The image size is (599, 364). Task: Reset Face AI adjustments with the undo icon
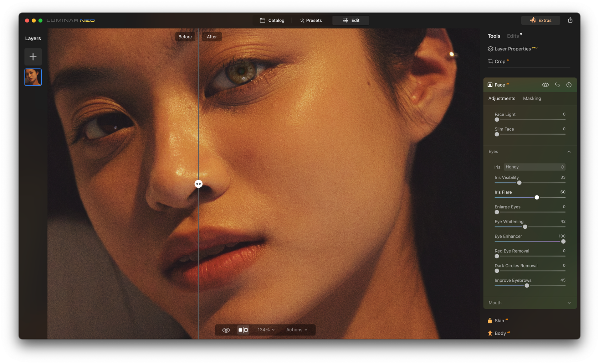(557, 85)
